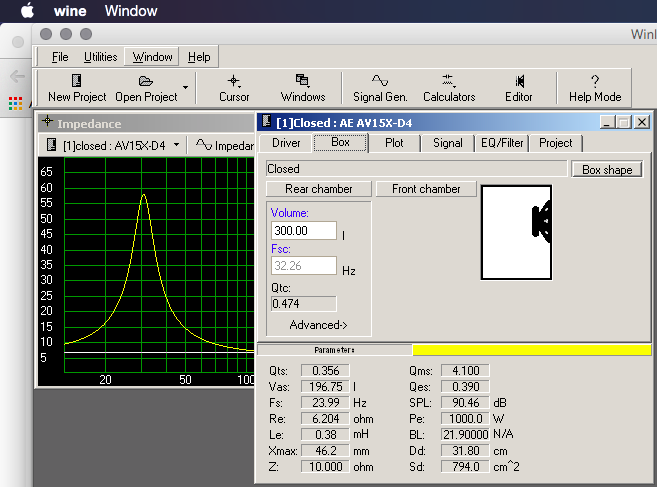The width and height of the screenshot is (657, 487).
Task: Click the Qes value 0.390
Action: coord(465,386)
